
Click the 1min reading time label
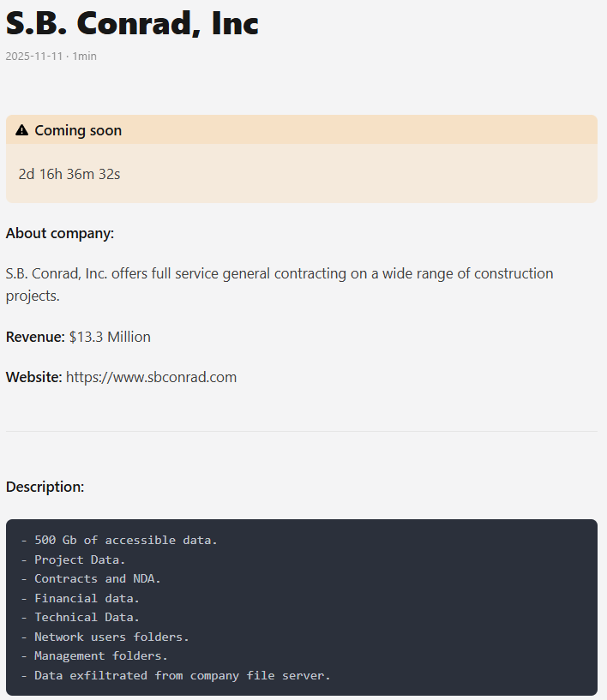(x=84, y=56)
